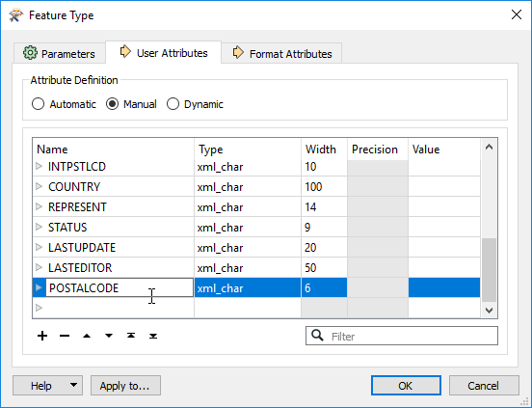532x408 pixels.
Task: Select Automatic attribute definition
Action: tap(38, 104)
